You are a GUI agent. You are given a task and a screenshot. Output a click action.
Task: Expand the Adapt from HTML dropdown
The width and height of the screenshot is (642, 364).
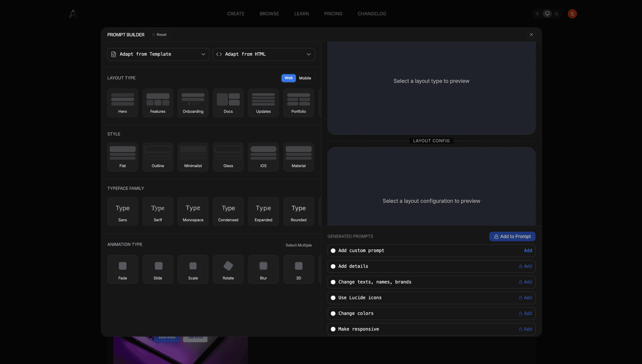pos(264,54)
